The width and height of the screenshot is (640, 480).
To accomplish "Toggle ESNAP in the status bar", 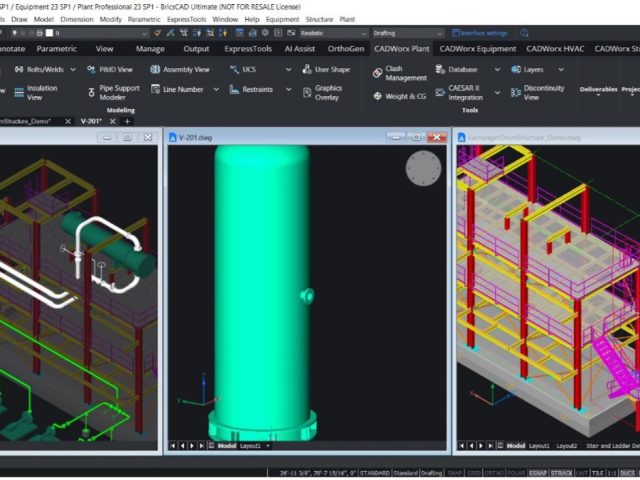I will point(538,473).
